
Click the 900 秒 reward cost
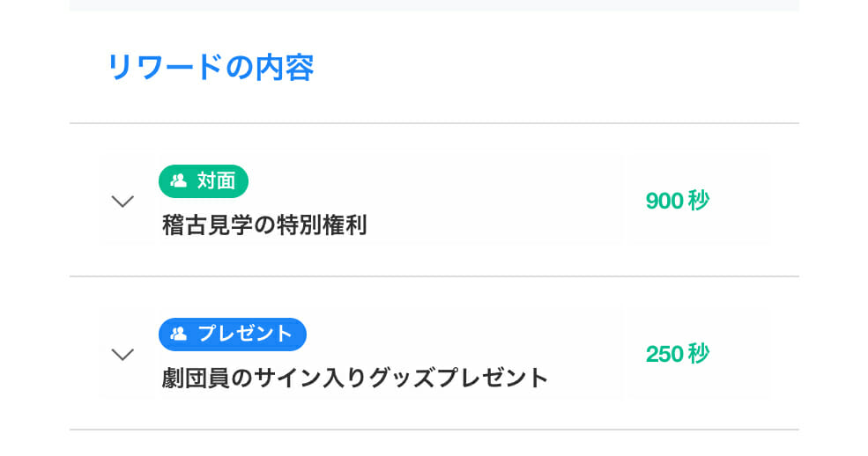(x=677, y=202)
